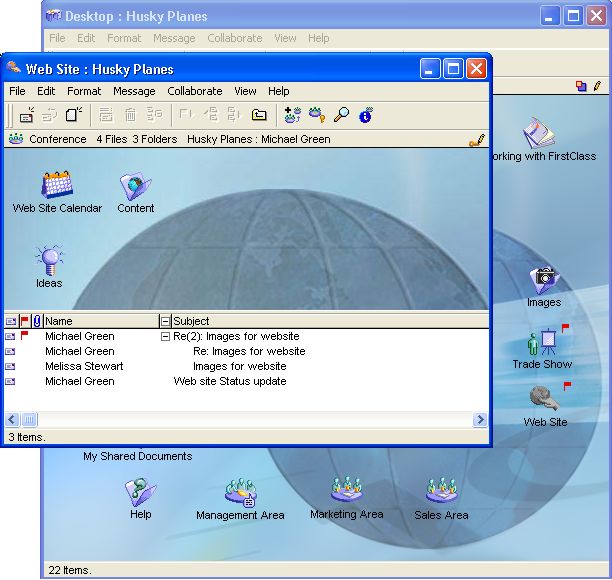Viewport: 612px width, 580px height.
Task: Open the Message menu in Web Site window
Action: coord(134,91)
